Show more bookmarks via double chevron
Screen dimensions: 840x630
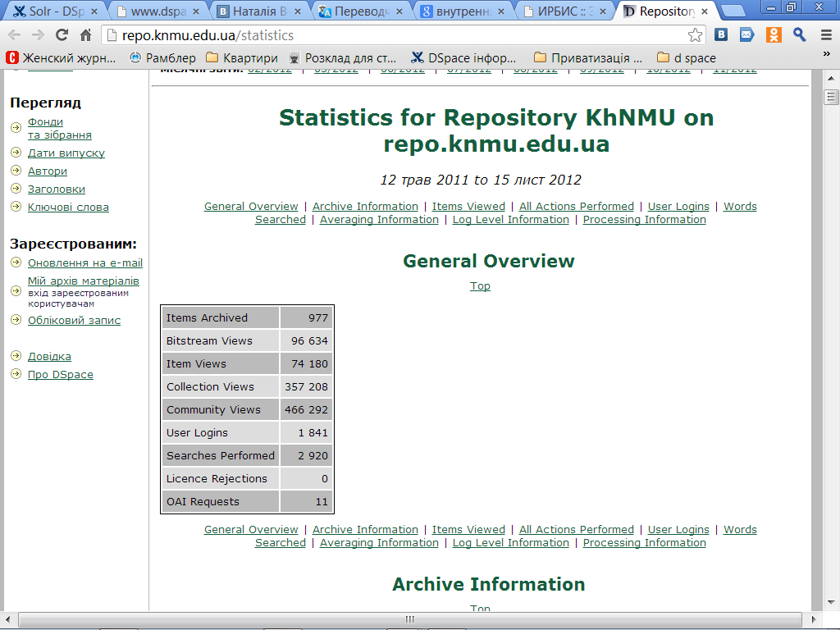point(827,54)
